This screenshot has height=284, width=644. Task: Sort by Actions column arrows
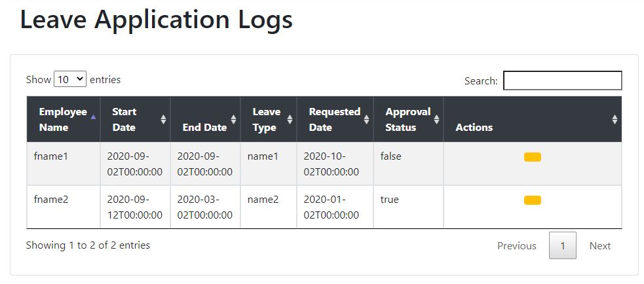614,119
